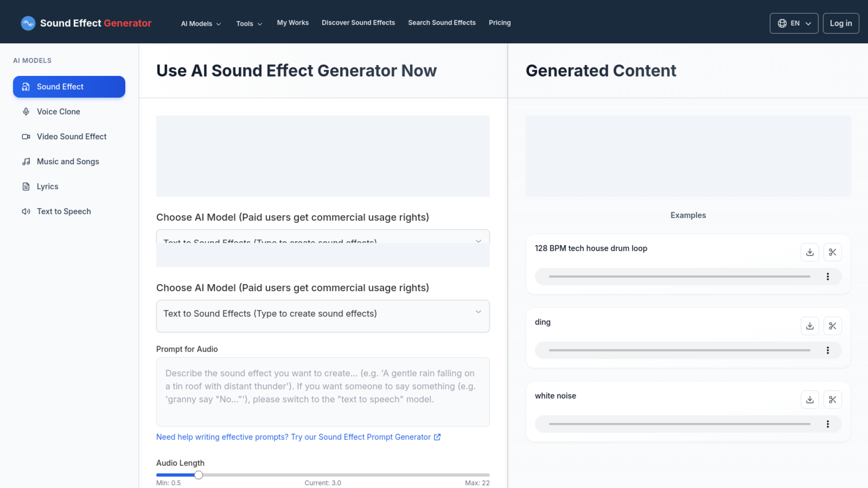
Task: Switch to Text to Speech
Action: coord(64,211)
